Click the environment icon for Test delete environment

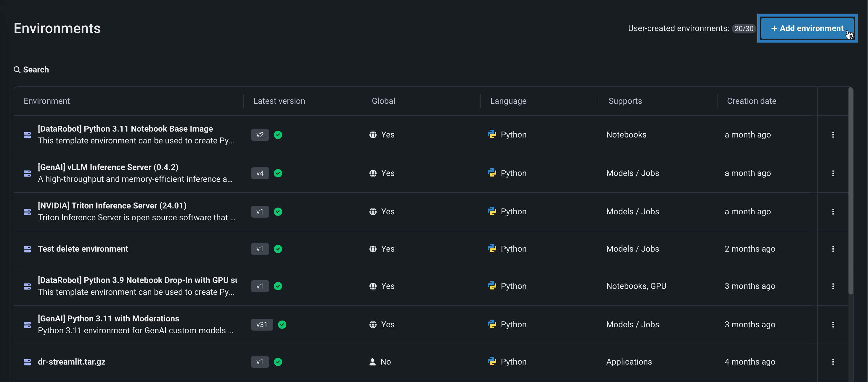27,249
